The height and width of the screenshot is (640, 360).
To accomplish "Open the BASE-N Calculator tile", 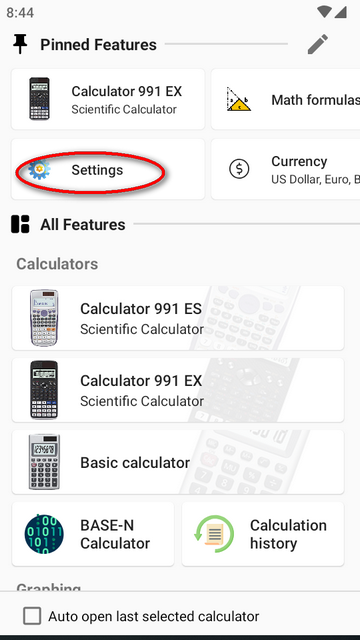I will point(93,534).
